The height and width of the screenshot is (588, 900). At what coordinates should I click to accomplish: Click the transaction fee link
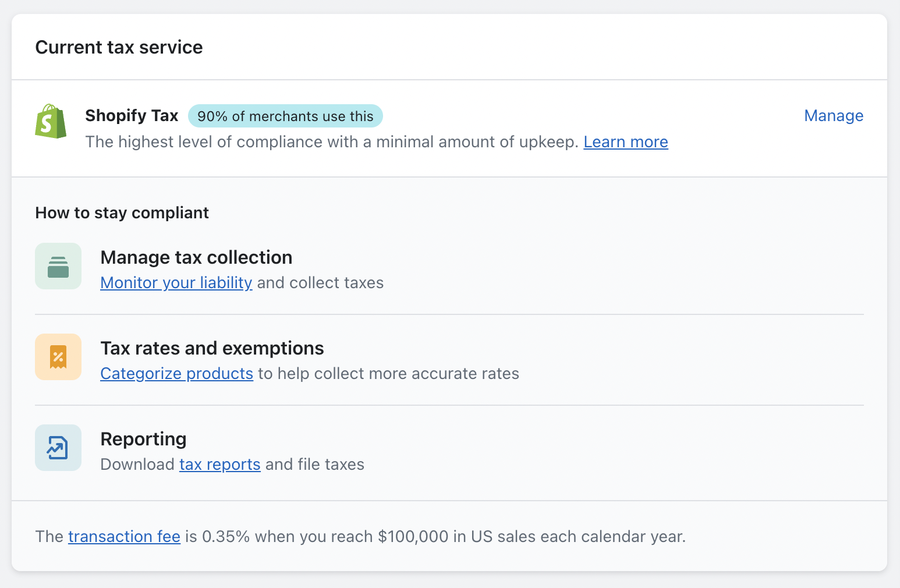tap(124, 537)
